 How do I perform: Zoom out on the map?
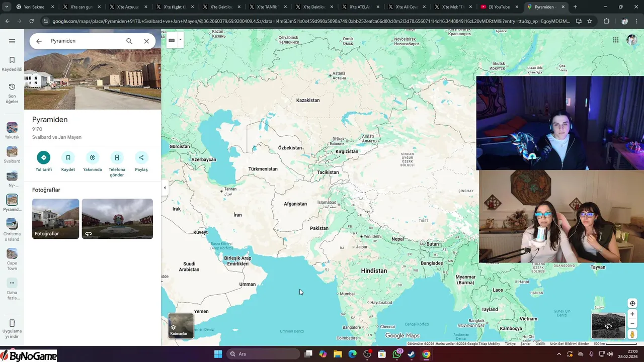pyautogui.click(x=632, y=324)
